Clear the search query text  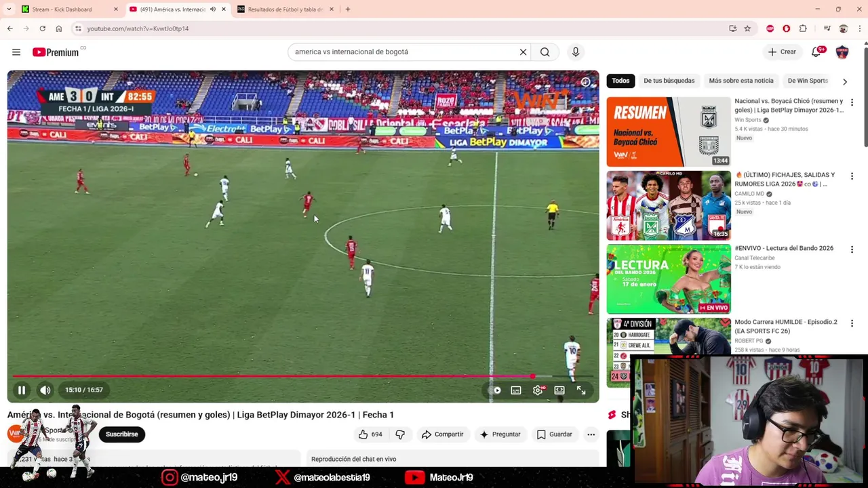coord(523,52)
